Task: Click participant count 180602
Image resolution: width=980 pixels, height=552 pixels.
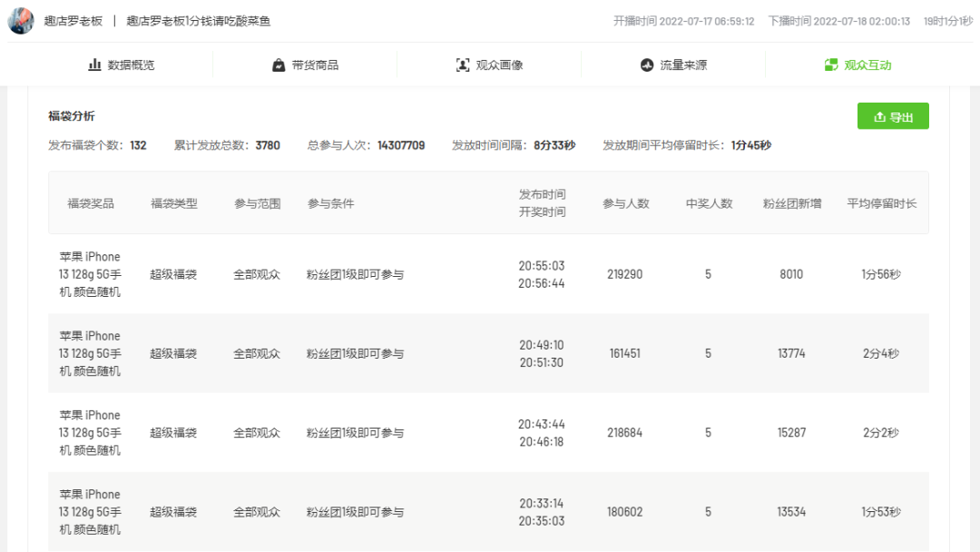Action: (x=625, y=512)
